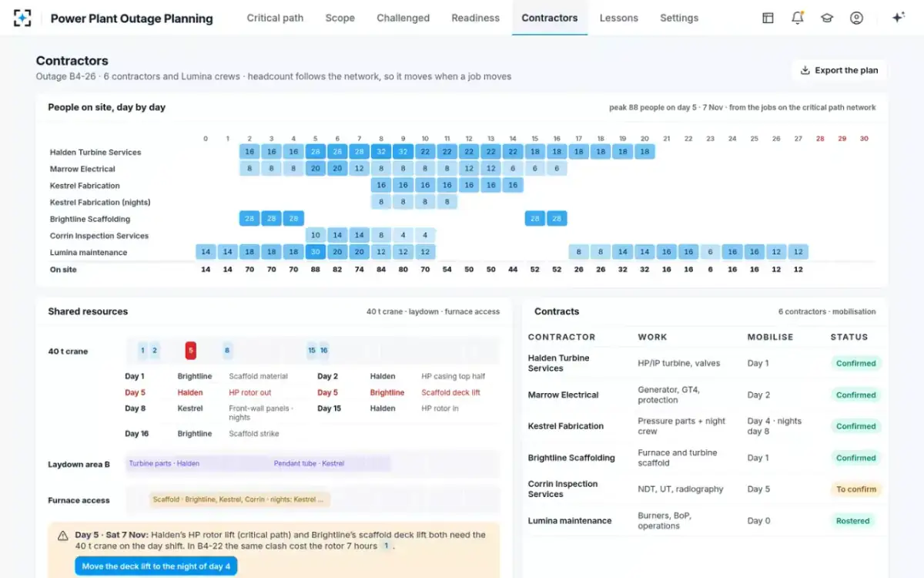
Task: Click the "Kestrel Fabrication (nights)" row label
Action: [100, 202]
